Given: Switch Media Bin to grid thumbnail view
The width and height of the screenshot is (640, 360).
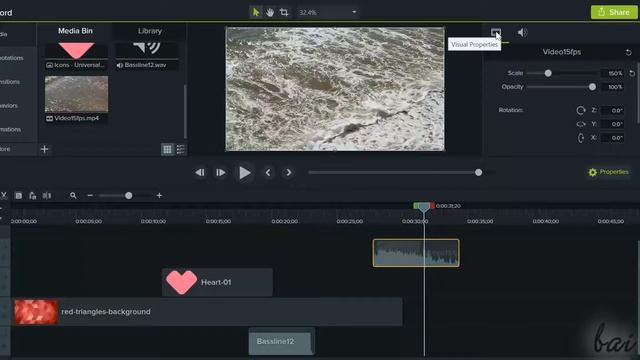Looking at the screenshot, I should (167, 149).
